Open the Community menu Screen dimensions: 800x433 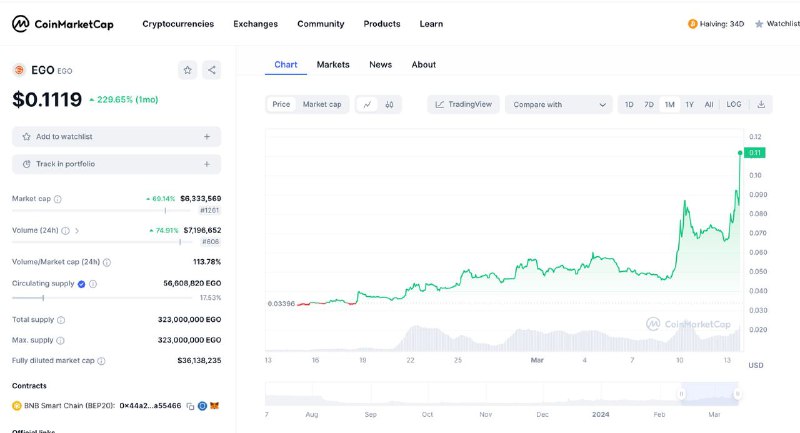click(321, 24)
